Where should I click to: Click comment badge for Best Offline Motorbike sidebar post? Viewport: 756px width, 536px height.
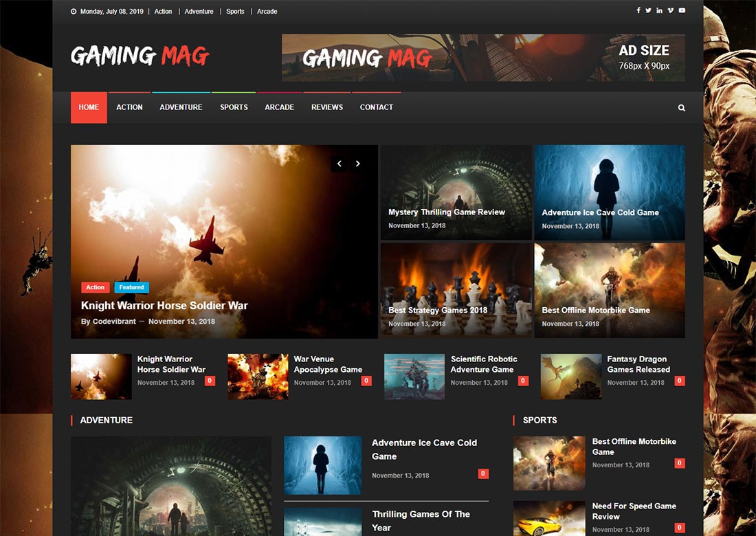679,463
